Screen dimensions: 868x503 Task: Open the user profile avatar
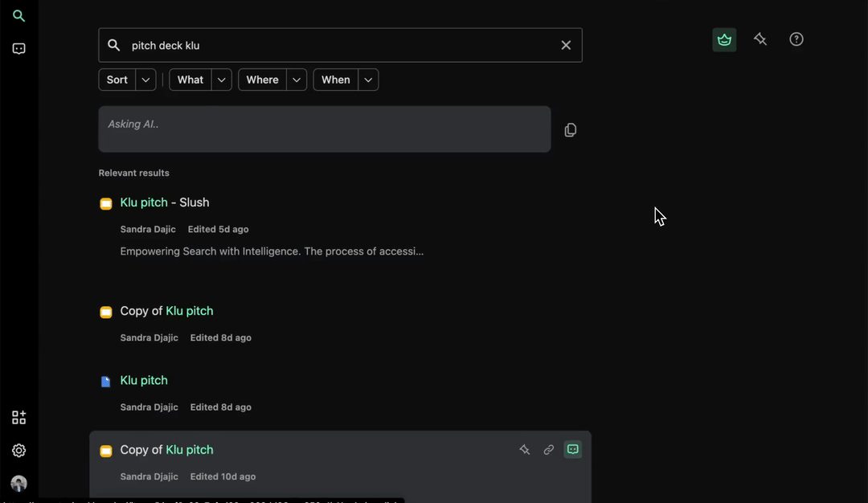[18, 484]
